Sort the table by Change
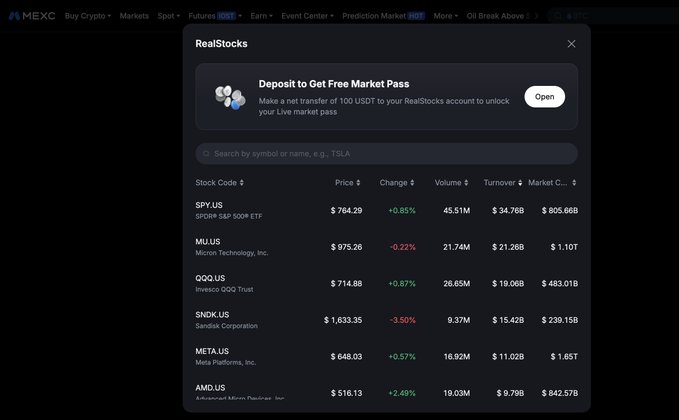 click(x=397, y=183)
